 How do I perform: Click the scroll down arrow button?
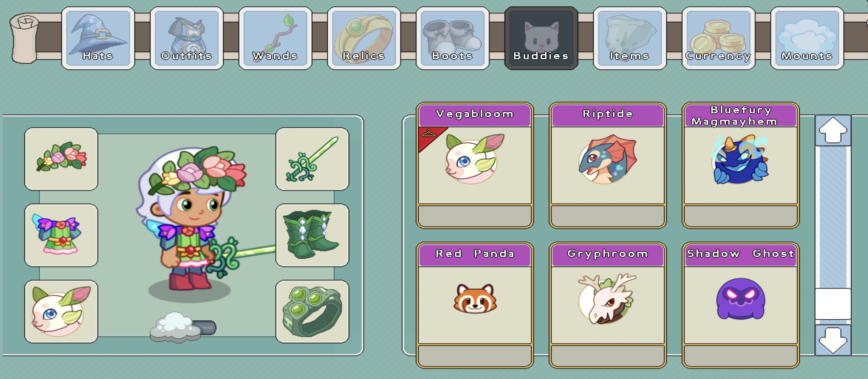click(833, 340)
